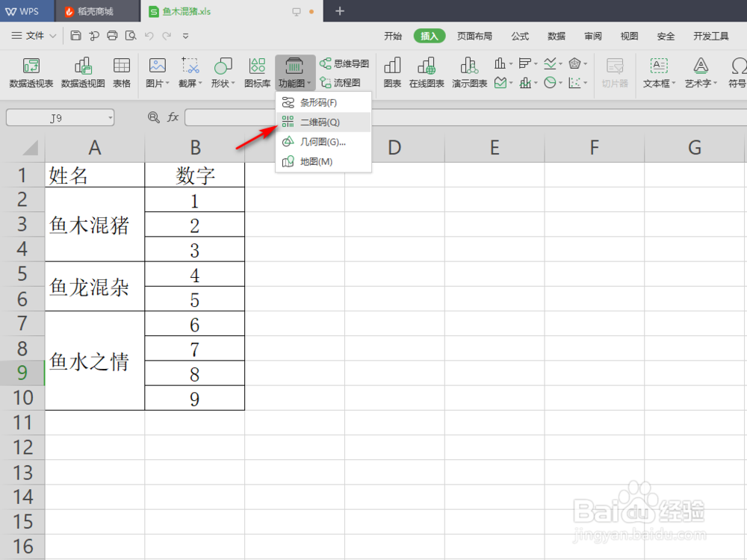The image size is (747, 560).
Task: Choose 地图(M) from the dropdown
Action: pos(323,162)
